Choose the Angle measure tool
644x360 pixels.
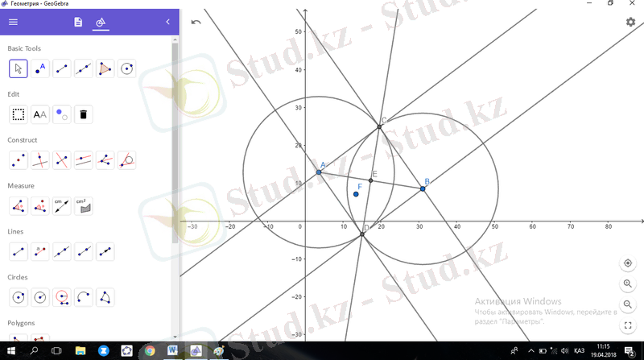click(18, 206)
